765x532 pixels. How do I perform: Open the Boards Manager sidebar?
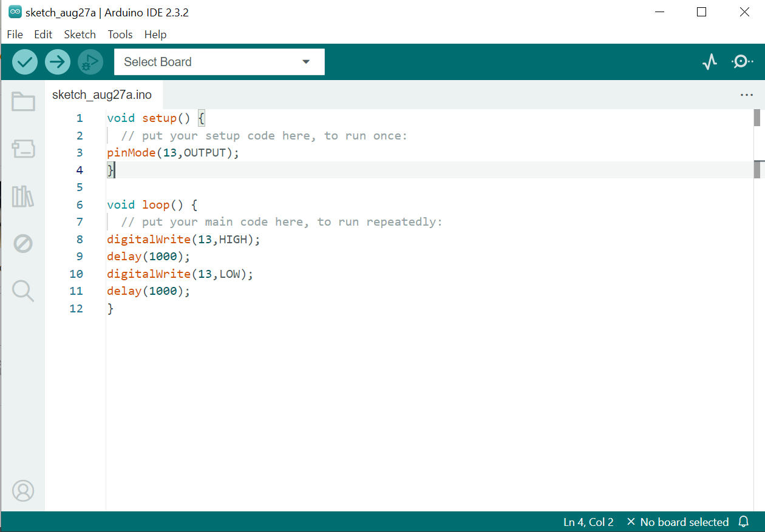pos(23,149)
